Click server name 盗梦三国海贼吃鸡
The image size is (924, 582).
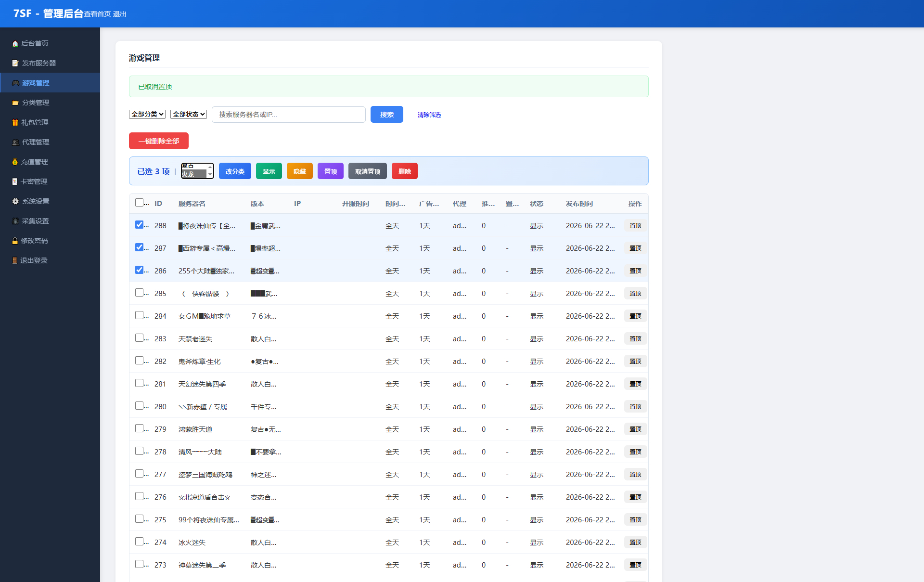205,475
